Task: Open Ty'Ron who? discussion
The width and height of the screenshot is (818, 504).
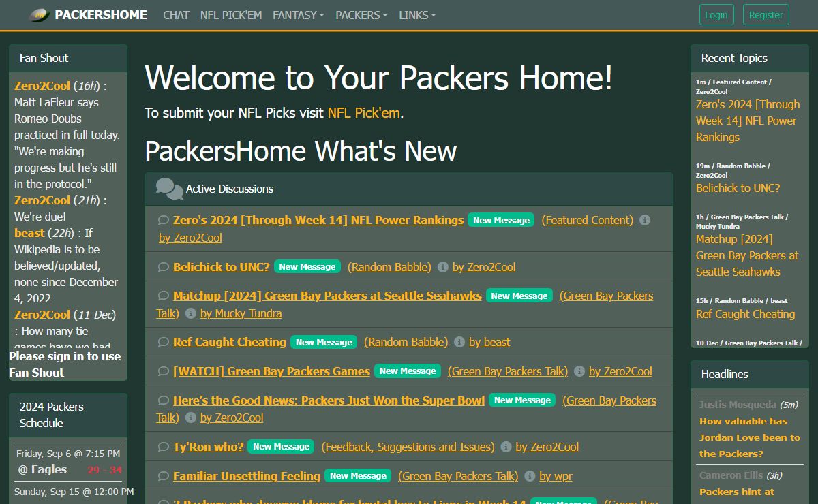Action: pos(209,447)
